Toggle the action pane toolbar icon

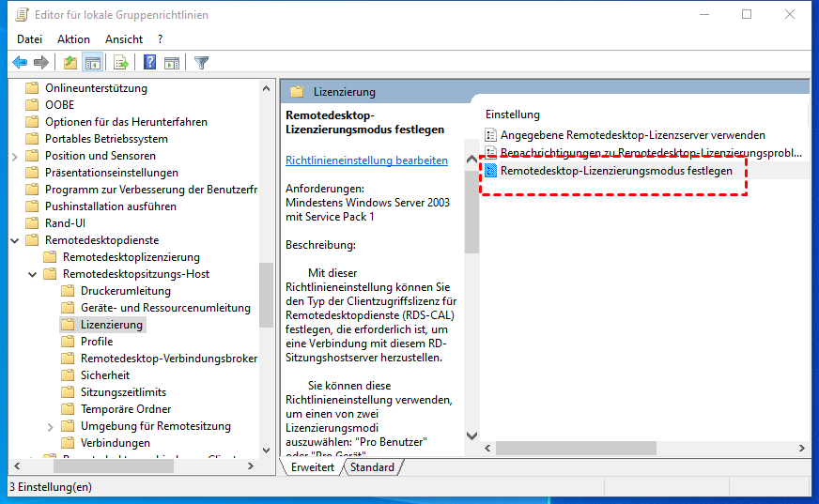pos(172,63)
